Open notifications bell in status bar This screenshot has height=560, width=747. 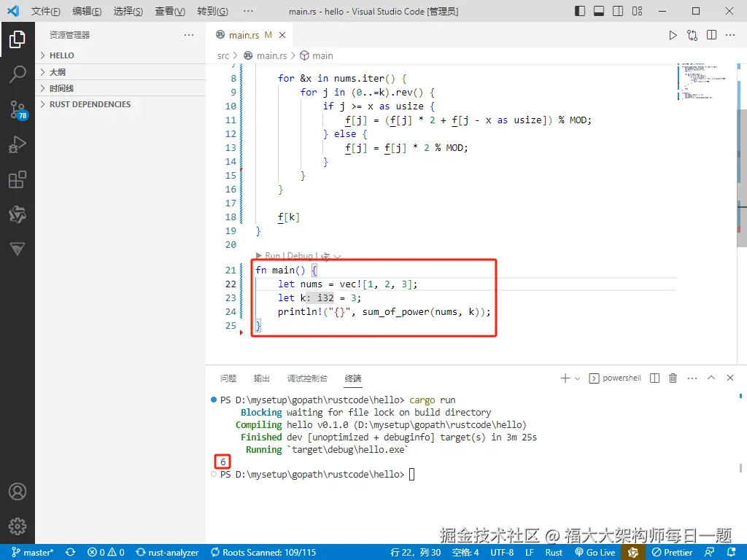click(732, 553)
